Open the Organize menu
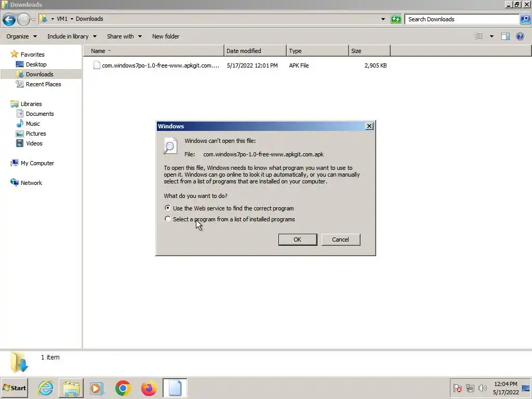 point(21,36)
